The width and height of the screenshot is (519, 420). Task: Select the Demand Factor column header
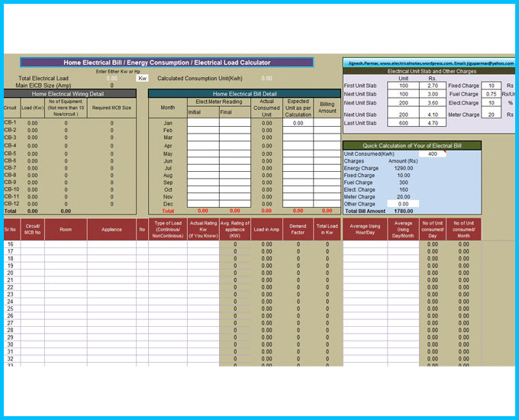[298, 228]
